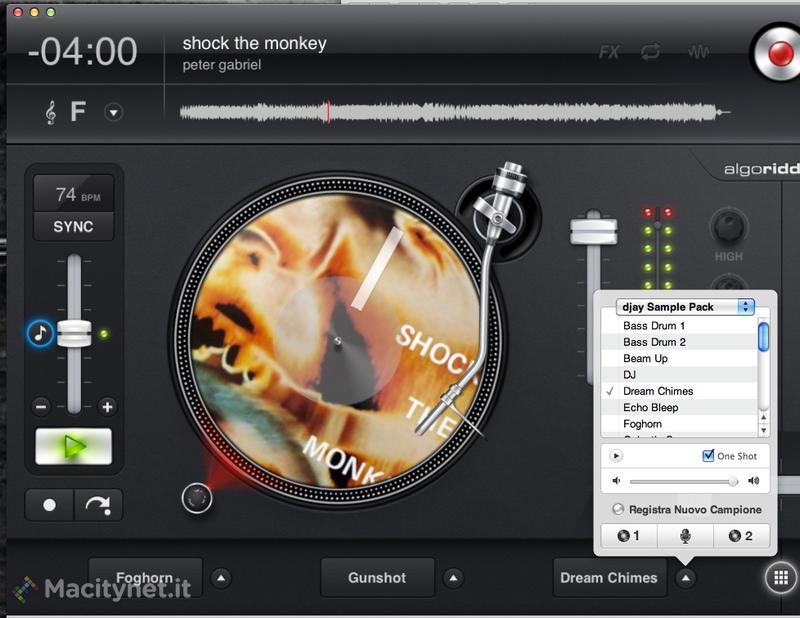Open the djay Sample Pack dropdown
The height and width of the screenshot is (618, 800).
coord(685,307)
